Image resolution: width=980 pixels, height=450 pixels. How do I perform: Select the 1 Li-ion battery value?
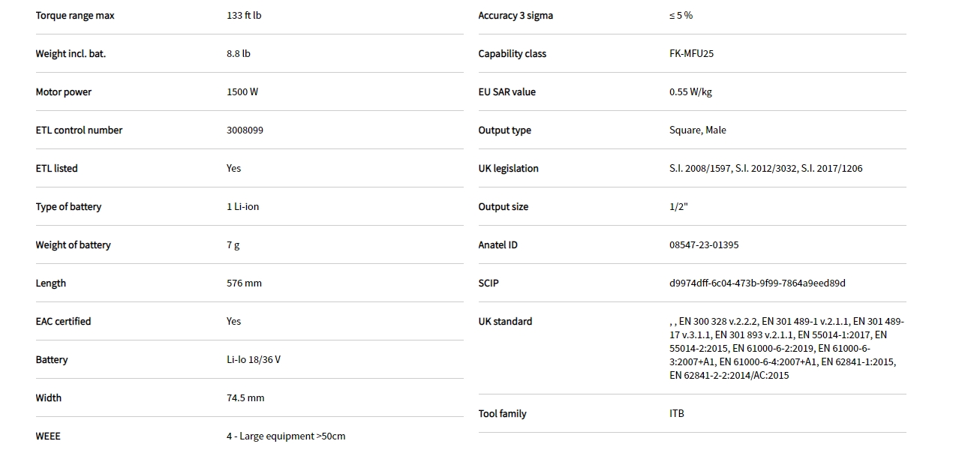[x=242, y=207]
